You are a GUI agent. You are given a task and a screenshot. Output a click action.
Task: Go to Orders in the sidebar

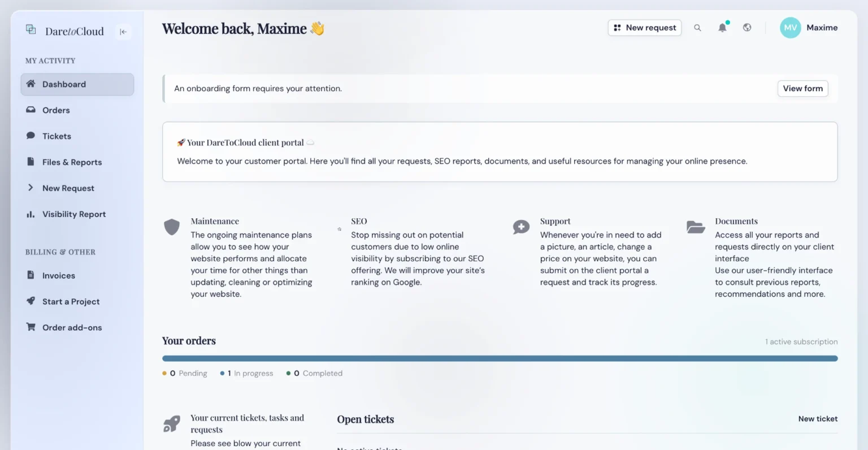(77, 110)
